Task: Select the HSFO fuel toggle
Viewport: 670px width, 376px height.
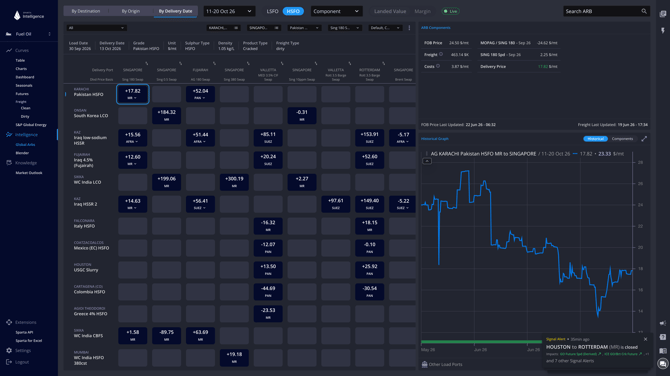Action: (x=293, y=11)
